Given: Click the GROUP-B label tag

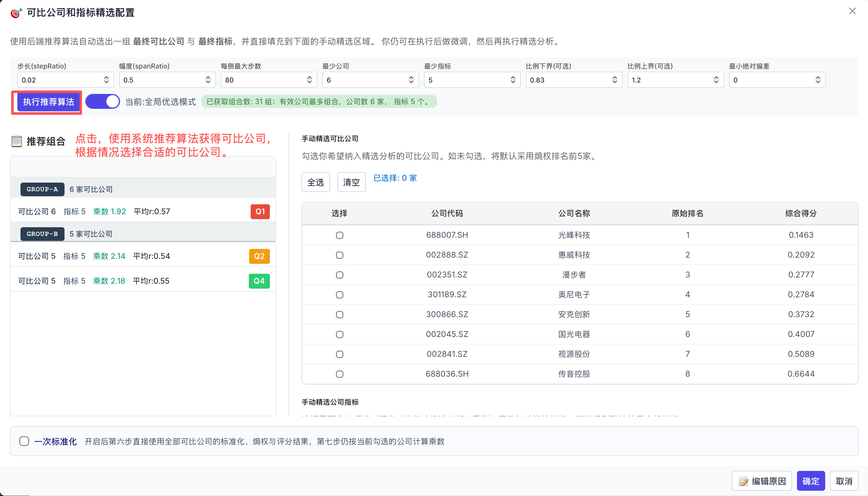Looking at the screenshot, I should (x=42, y=234).
